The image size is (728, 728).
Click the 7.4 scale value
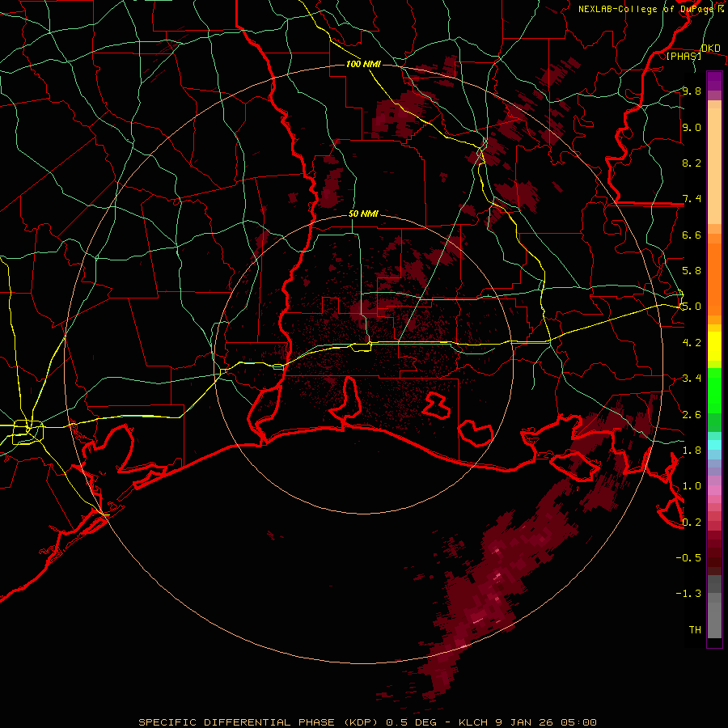(692, 199)
